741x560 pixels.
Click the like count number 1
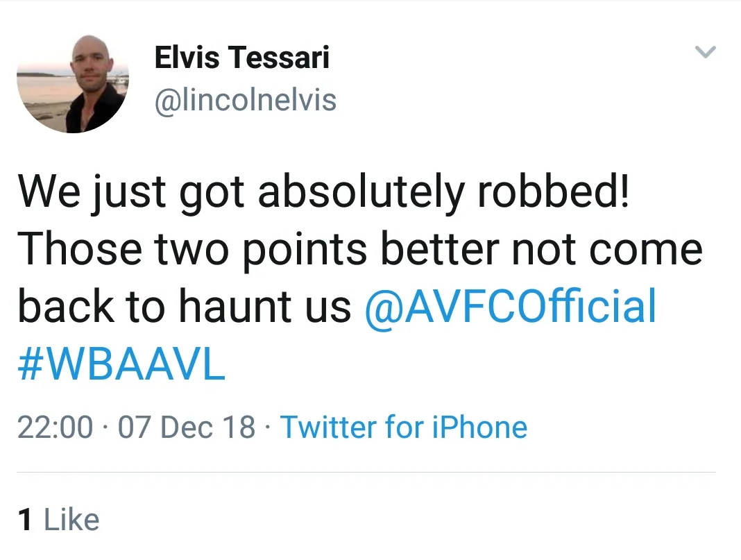(26, 520)
